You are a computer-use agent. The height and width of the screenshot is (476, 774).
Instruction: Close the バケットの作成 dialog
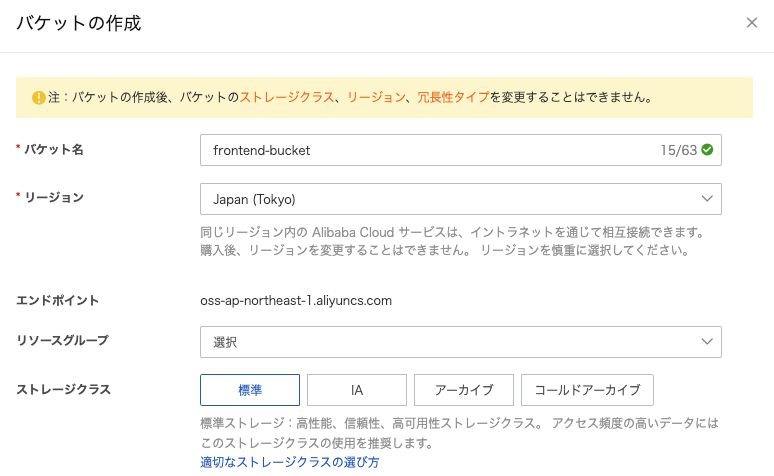752,23
